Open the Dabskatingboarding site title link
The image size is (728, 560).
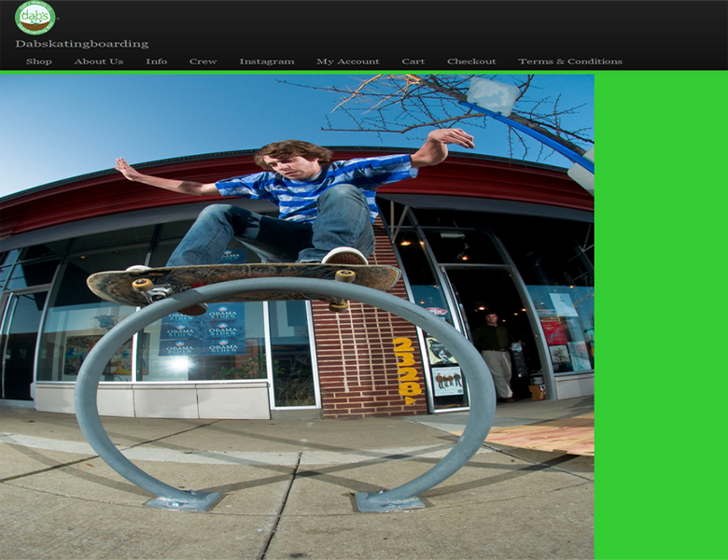tap(81, 44)
